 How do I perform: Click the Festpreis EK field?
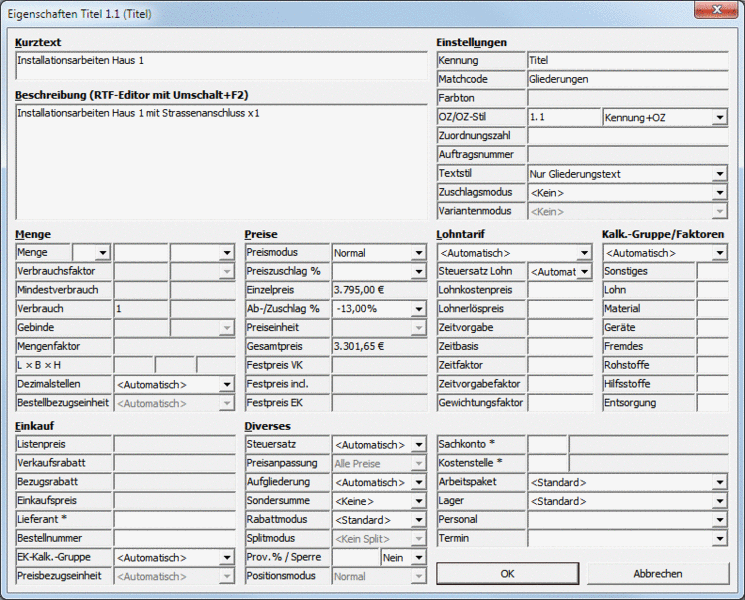tap(379, 403)
